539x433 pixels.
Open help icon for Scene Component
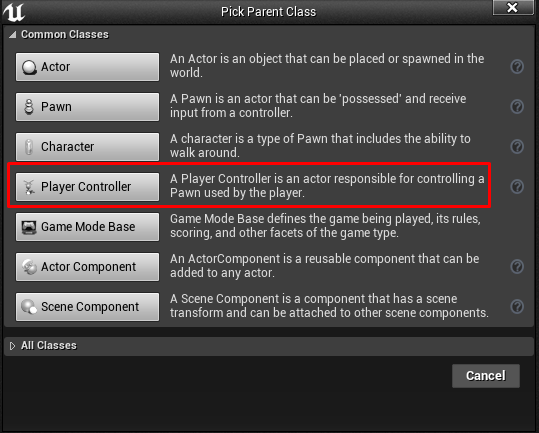[x=517, y=307]
